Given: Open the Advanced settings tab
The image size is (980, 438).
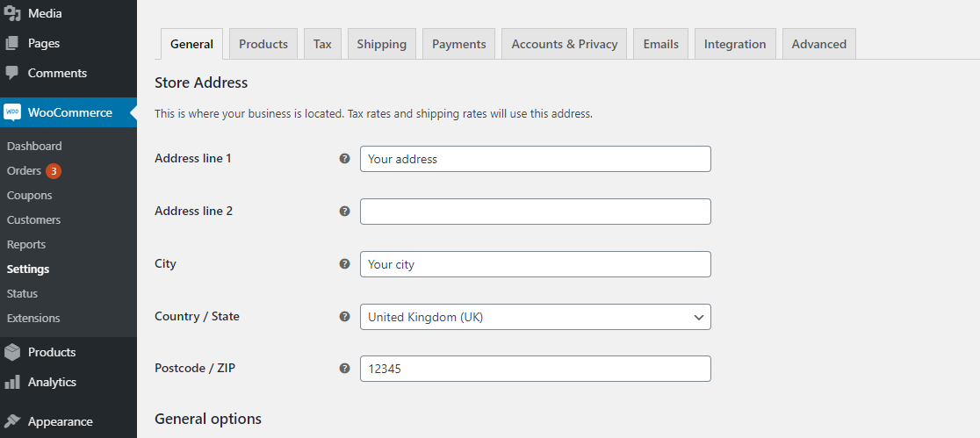Looking at the screenshot, I should tap(818, 44).
